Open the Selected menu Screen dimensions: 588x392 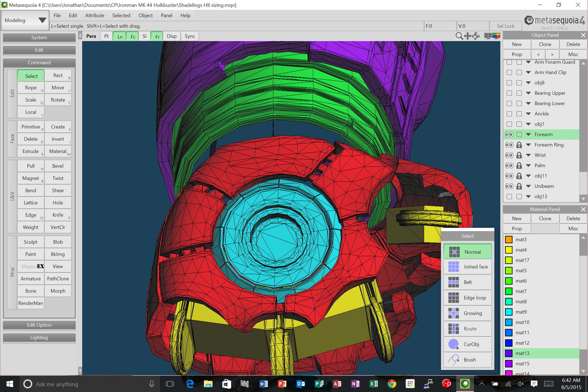(121, 16)
